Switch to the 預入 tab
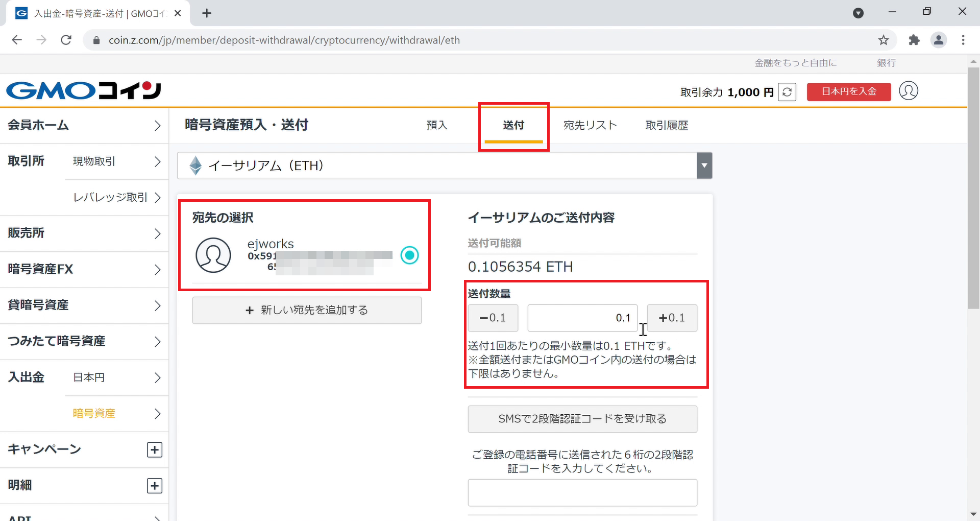Image resolution: width=980 pixels, height=521 pixels. 436,125
